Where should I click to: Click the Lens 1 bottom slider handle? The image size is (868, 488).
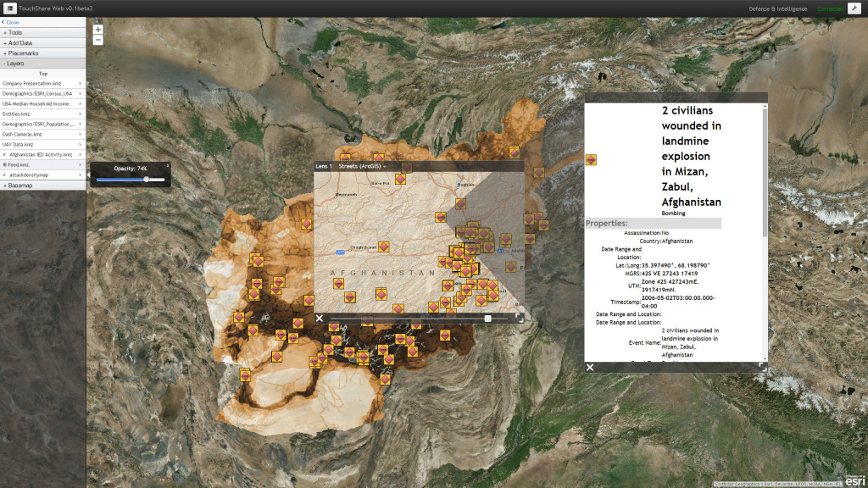coord(487,319)
